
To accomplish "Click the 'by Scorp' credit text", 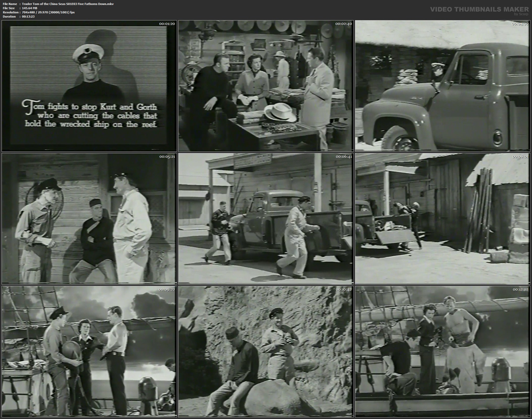I will 521,14.
